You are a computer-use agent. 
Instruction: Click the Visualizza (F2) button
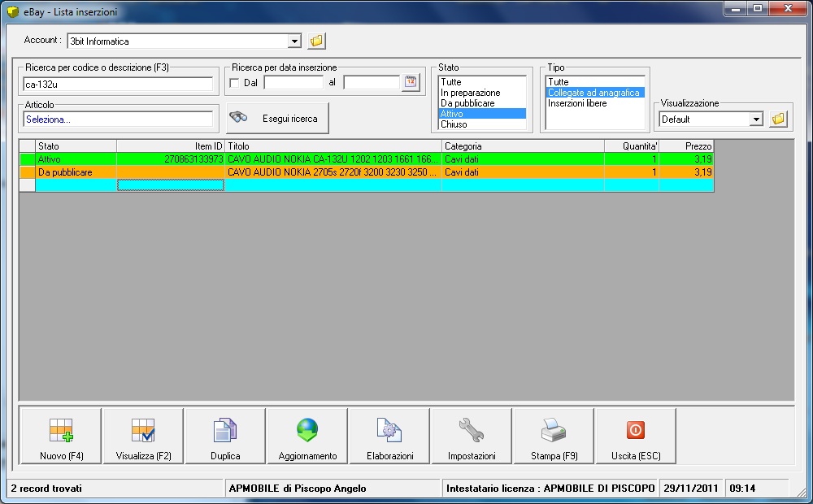(143, 436)
